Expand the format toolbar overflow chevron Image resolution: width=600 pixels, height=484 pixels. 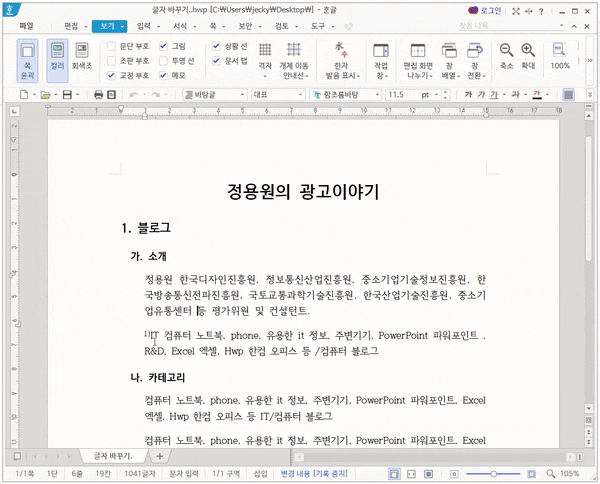(x=590, y=94)
